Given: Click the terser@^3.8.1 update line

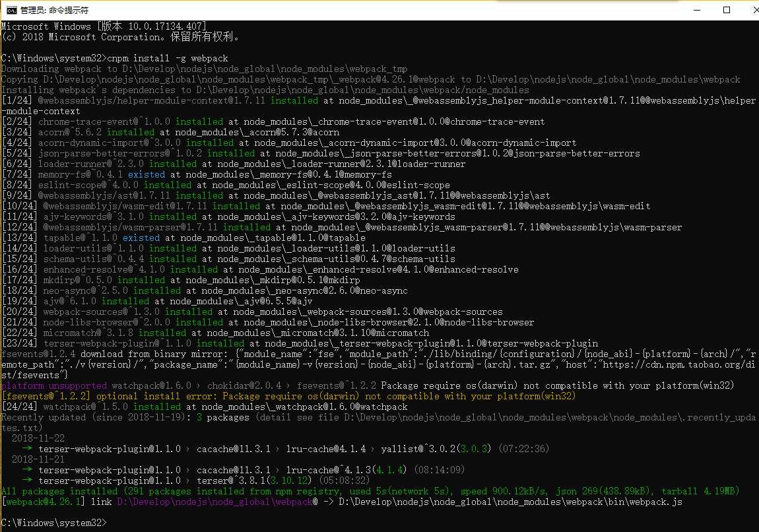Looking at the screenshot, I should tap(196, 481).
